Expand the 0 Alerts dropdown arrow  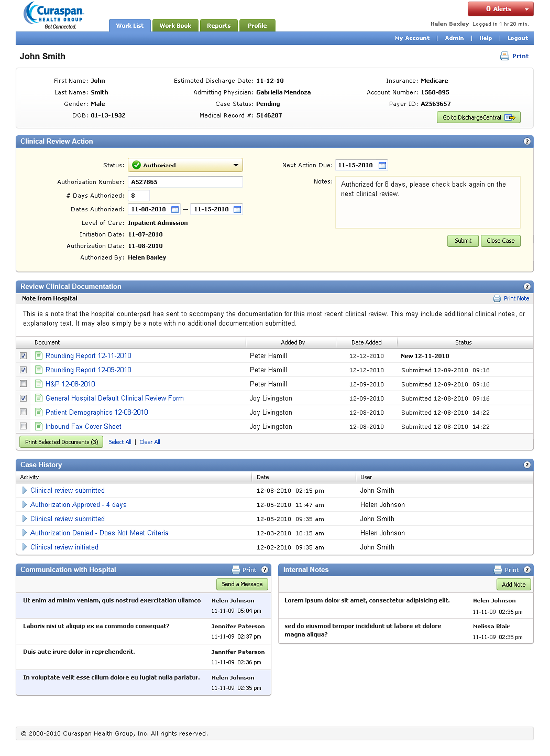[x=526, y=9]
